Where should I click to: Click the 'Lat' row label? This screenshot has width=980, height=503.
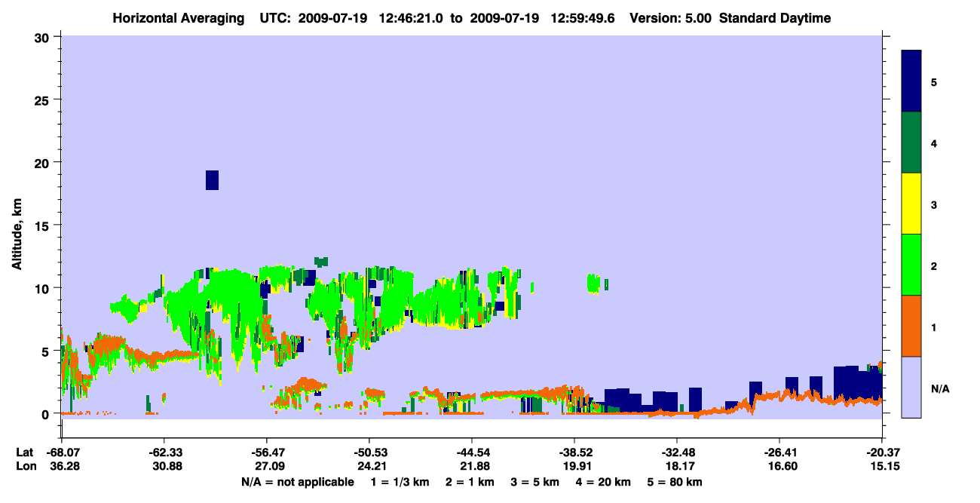[x=24, y=452]
